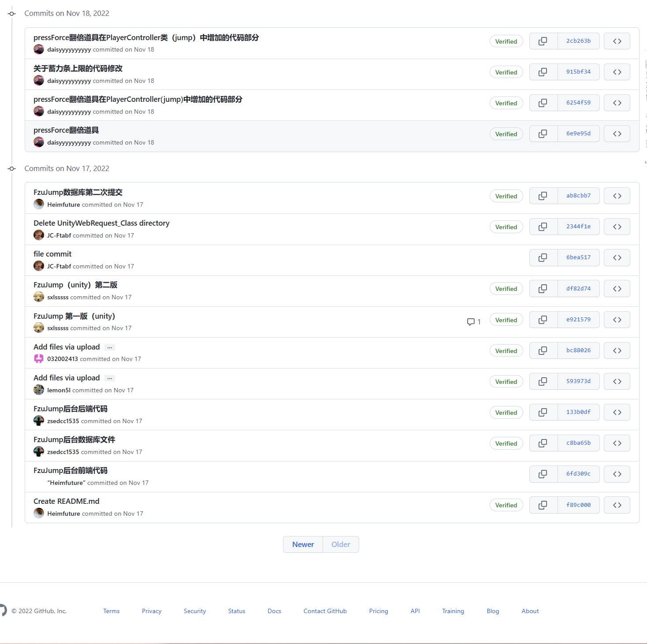
Task: Browse repository at commit 593973d
Action: pos(617,381)
